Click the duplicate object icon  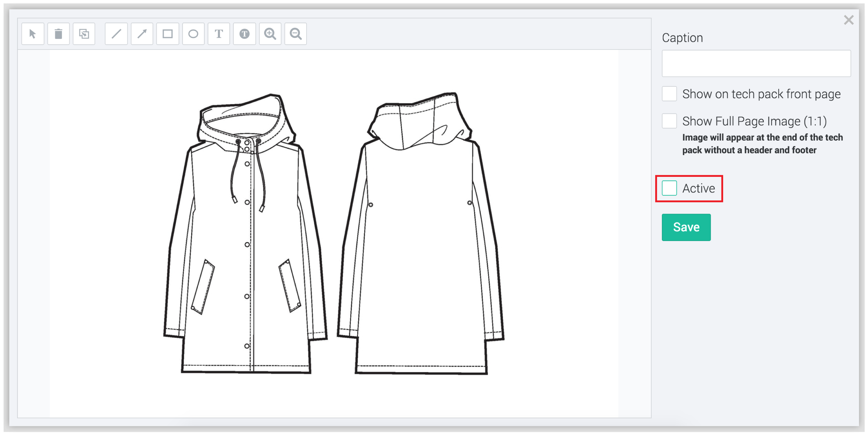[84, 34]
